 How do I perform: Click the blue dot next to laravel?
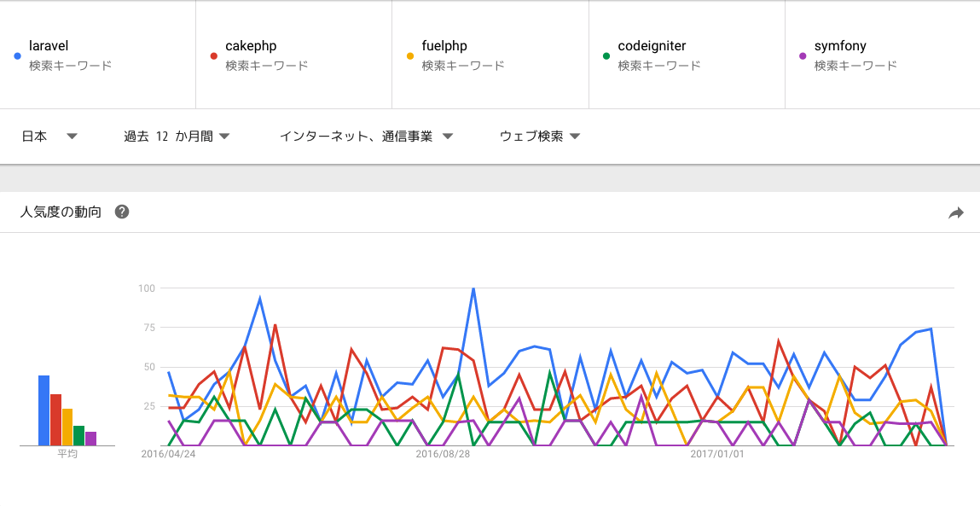(18, 55)
